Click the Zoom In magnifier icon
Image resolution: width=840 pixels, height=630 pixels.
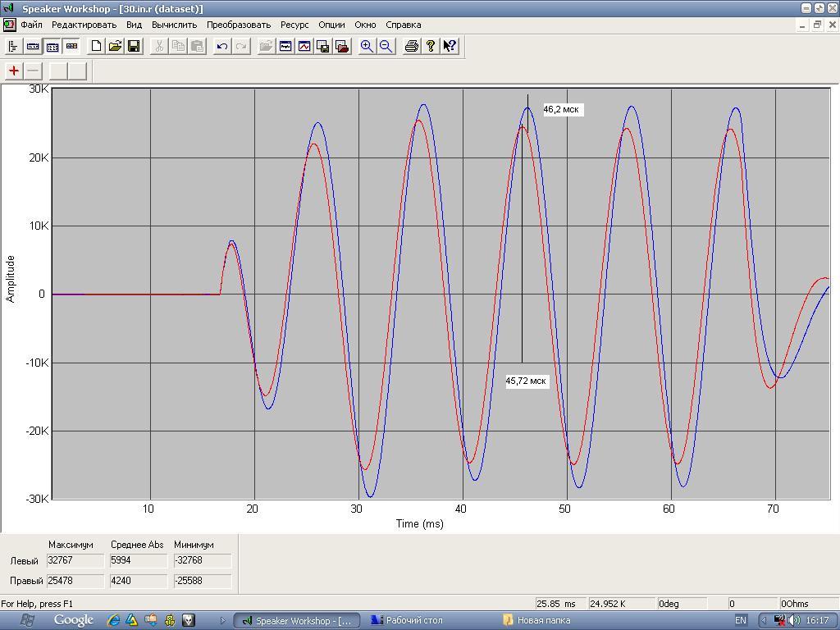pyautogui.click(x=367, y=47)
